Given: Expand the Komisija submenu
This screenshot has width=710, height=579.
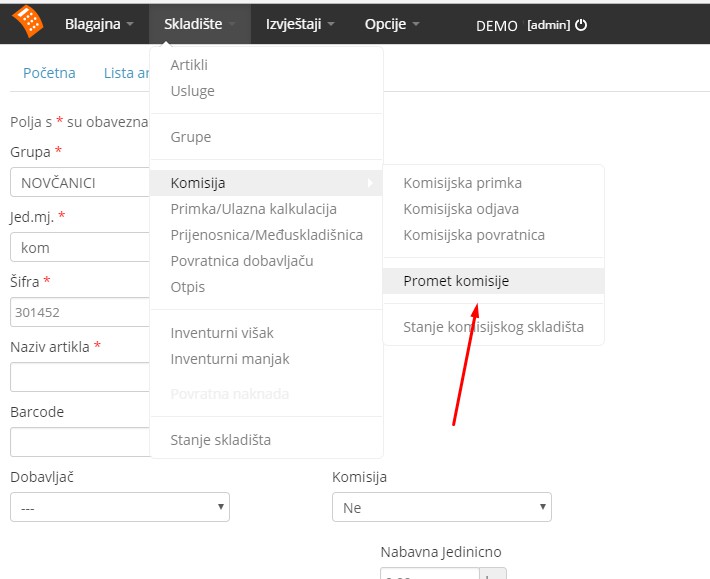Looking at the screenshot, I should coord(266,183).
